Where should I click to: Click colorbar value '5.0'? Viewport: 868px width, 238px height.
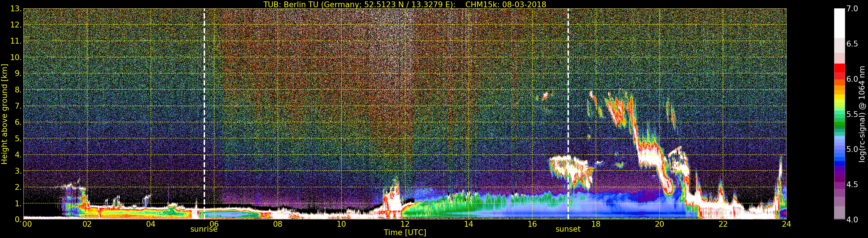tap(852, 149)
